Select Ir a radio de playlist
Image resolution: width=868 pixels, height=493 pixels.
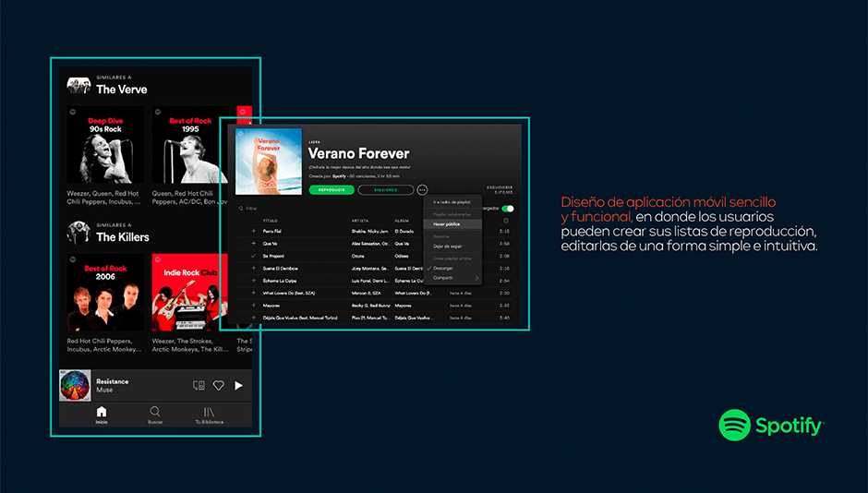(452, 202)
